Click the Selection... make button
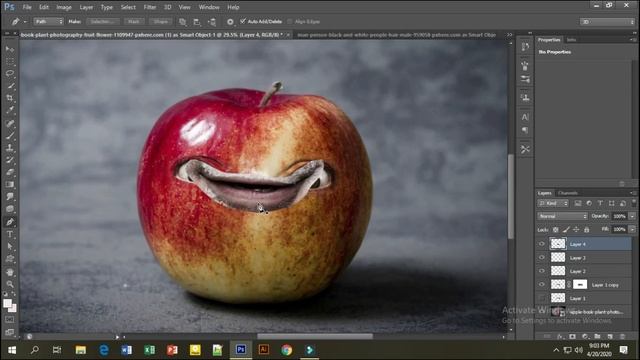640x360 pixels. point(102,22)
